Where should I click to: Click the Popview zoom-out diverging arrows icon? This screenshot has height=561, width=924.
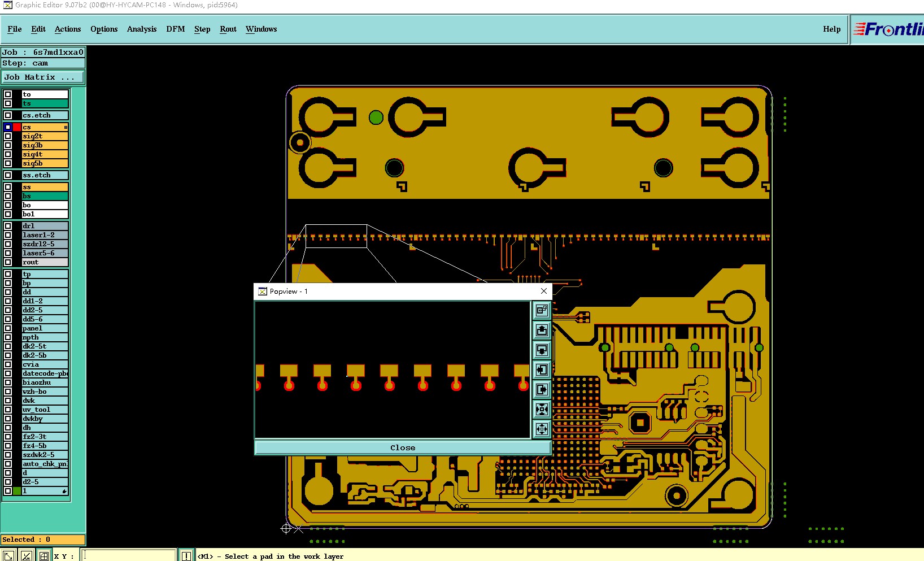[x=542, y=429]
